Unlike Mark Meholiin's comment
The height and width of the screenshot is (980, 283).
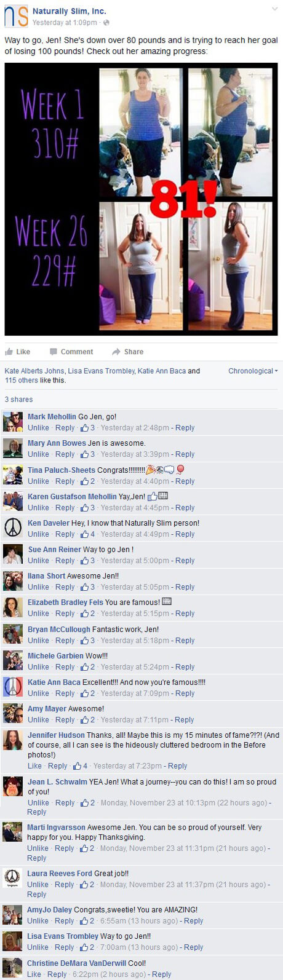(38, 428)
